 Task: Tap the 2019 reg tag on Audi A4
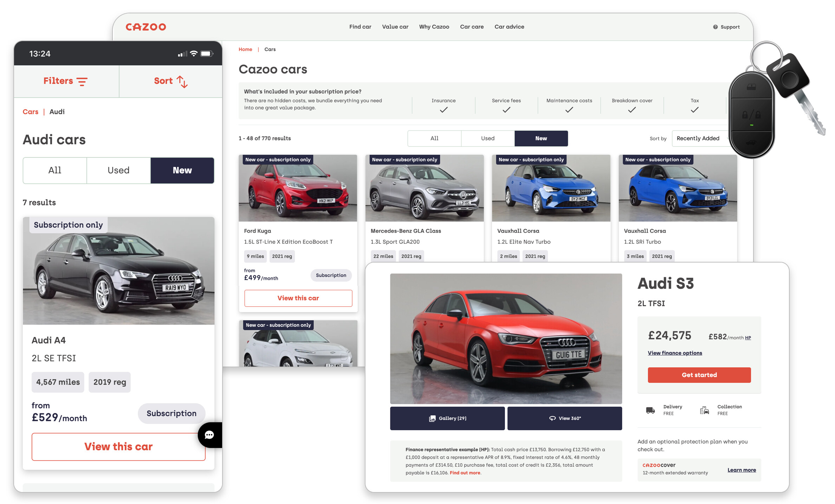pos(110,382)
